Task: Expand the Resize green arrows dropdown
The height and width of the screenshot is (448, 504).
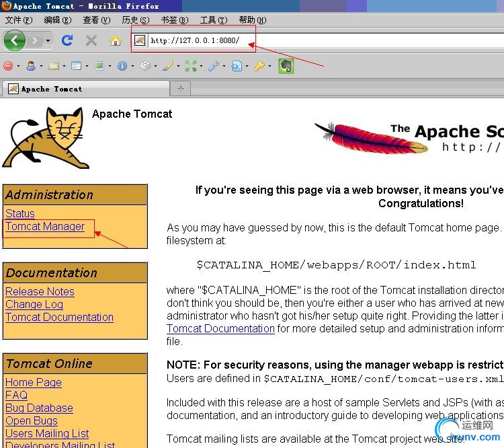Action: 201,67
